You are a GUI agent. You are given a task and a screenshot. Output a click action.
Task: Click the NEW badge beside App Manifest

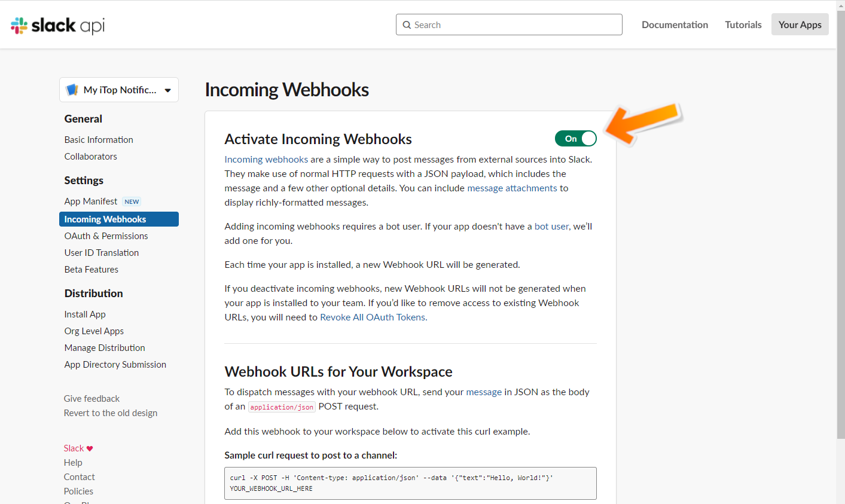tap(132, 202)
